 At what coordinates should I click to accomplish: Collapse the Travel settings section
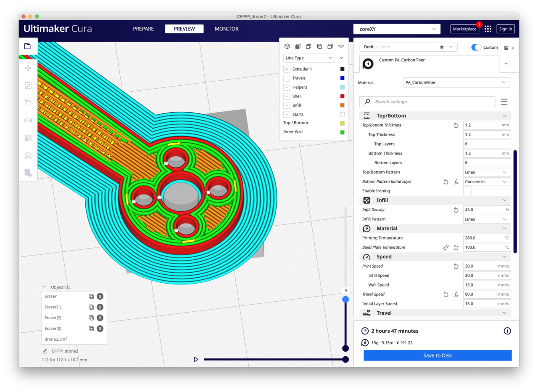tap(435, 313)
